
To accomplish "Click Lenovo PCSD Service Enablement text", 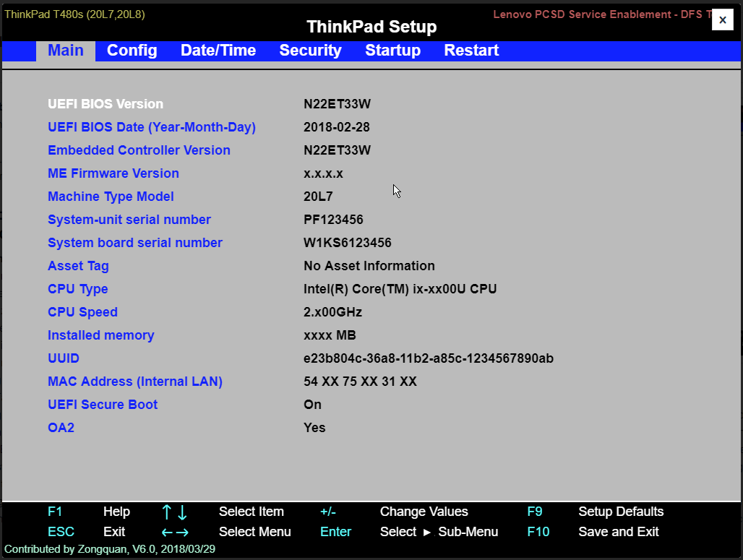I will [x=602, y=14].
